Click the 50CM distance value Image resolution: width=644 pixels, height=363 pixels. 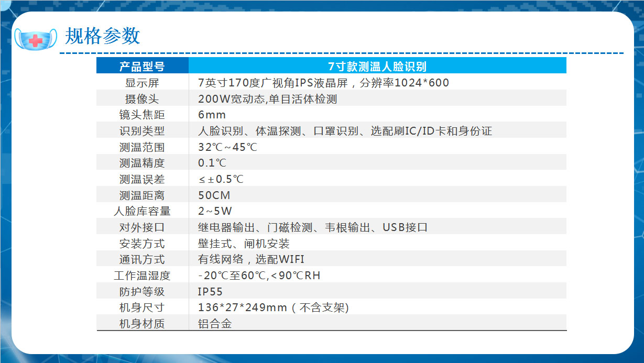pyautogui.click(x=214, y=195)
